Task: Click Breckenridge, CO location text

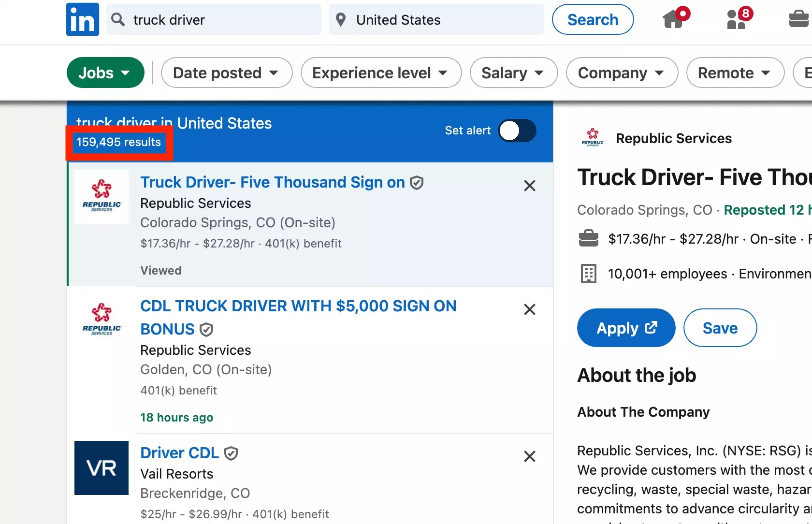Action: tap(195, 493)
